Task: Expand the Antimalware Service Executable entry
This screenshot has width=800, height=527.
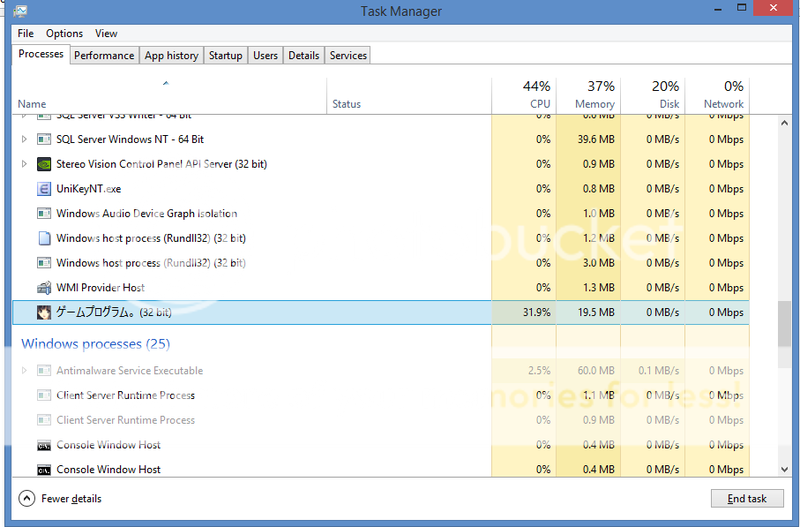Action: click(x=25, y=371)
